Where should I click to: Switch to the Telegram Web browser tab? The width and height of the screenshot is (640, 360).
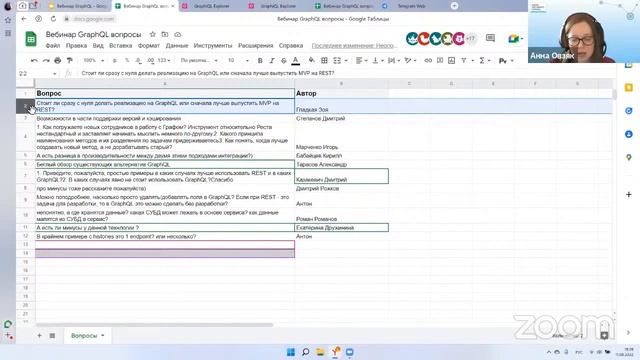(411, 6)
